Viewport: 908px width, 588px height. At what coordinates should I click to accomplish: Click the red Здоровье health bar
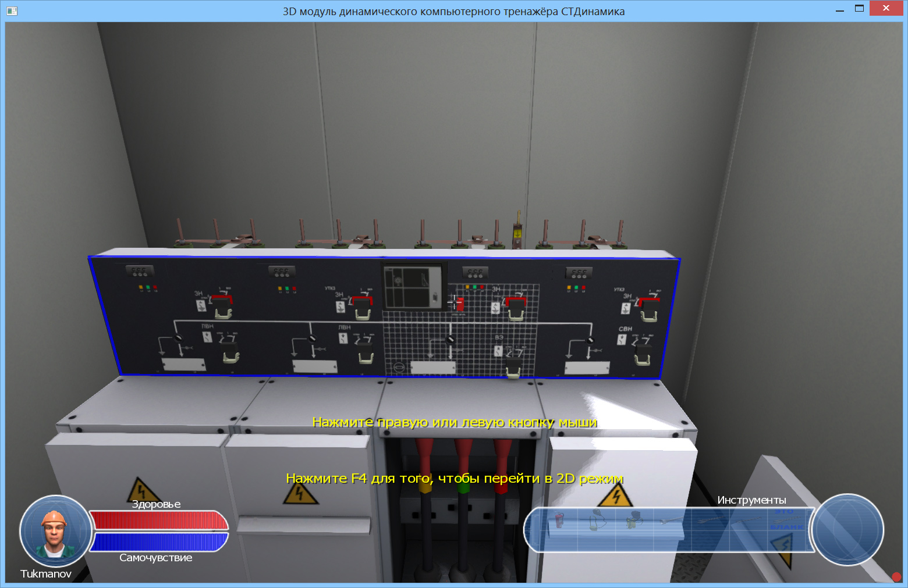[158, 520]
